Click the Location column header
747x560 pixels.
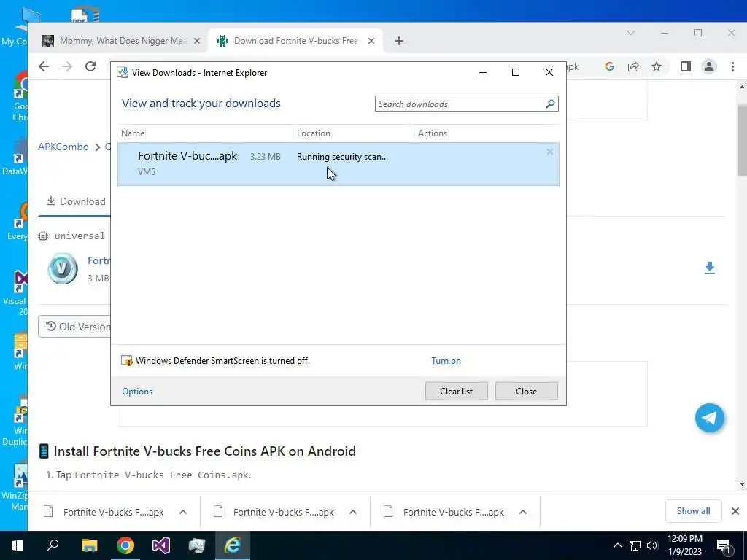tap(314, 133)
